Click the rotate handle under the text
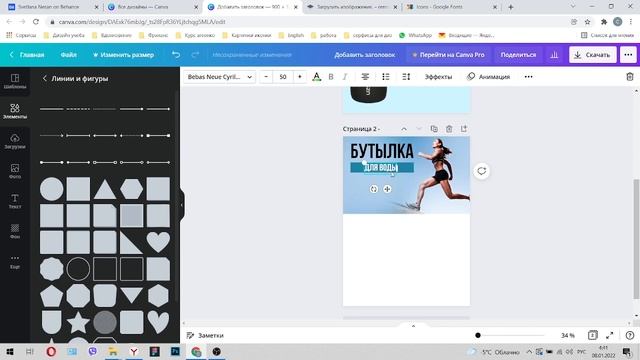The image size is (640, 360). pos(373,189)
